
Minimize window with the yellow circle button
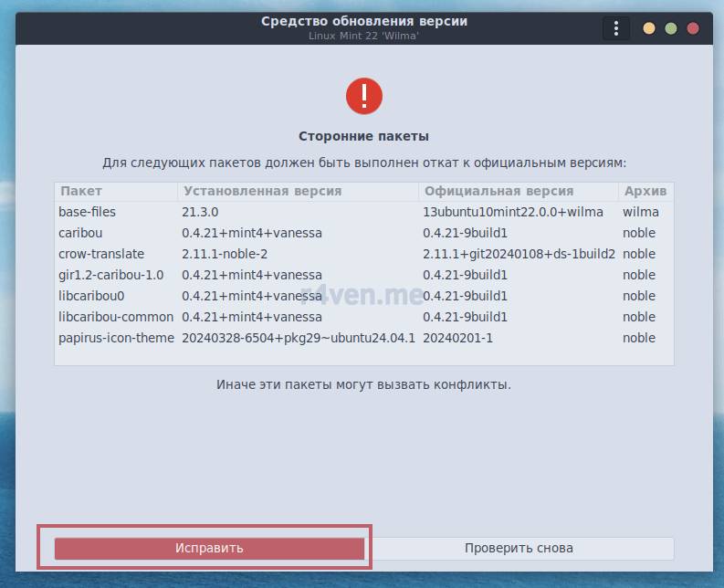pyautogui.click(x=649, y=28)
